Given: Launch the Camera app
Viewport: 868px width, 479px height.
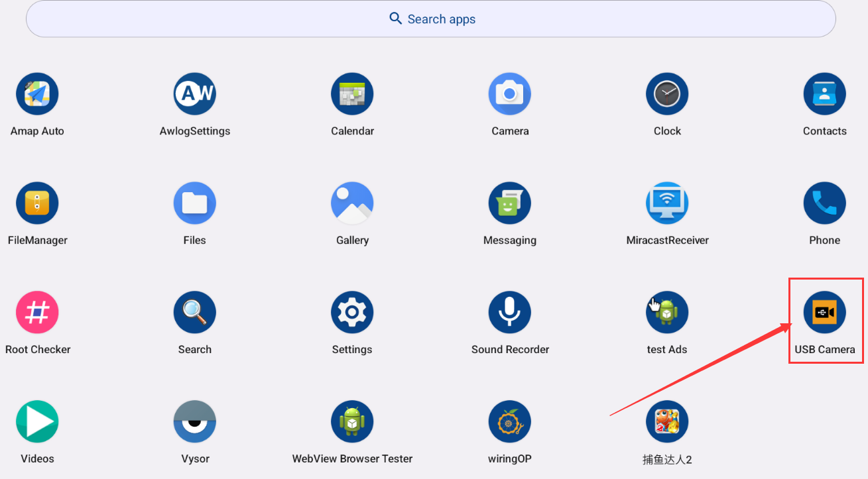Looking at the screenshot, I should tap(510, 94).
